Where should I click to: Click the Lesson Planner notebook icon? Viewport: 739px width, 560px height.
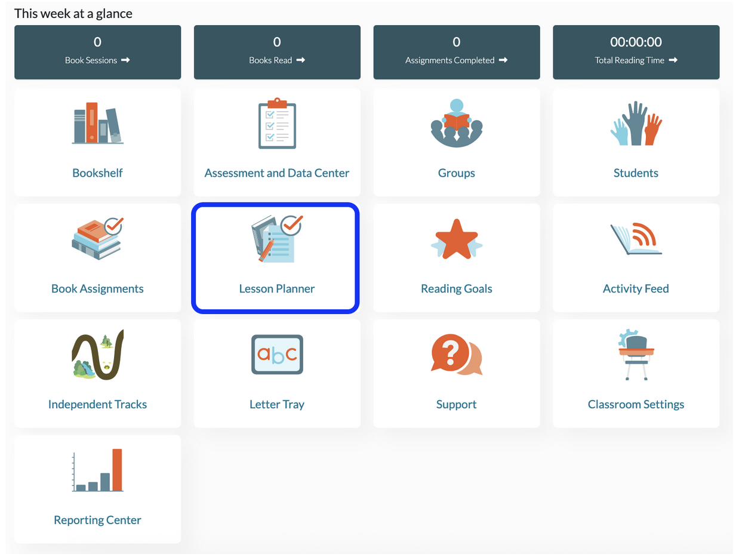point(277,239)
